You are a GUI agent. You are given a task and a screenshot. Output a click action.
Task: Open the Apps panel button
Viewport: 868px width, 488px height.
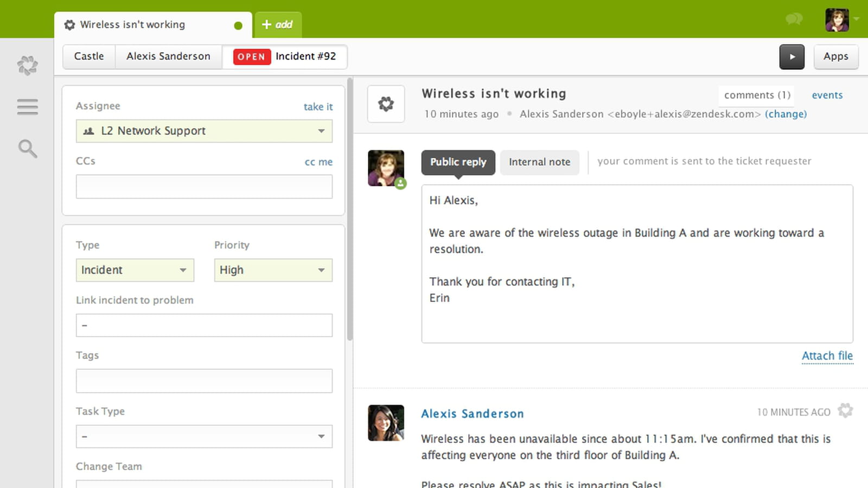tap(836, 56)
